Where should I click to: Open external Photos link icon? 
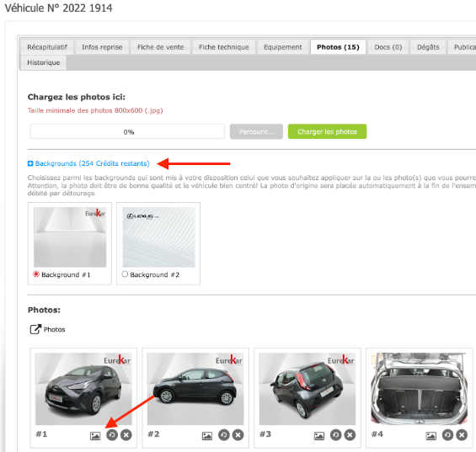click(x=35, y=329)
